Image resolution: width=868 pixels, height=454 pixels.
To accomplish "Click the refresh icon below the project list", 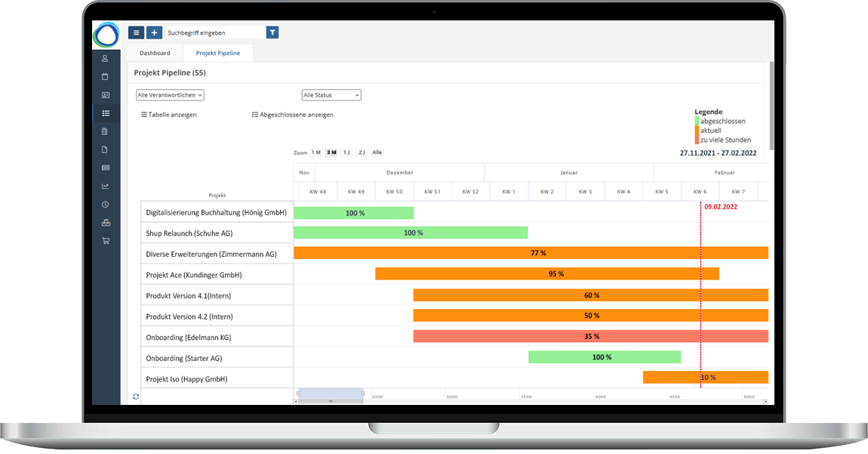I will [x=136, y=397].
